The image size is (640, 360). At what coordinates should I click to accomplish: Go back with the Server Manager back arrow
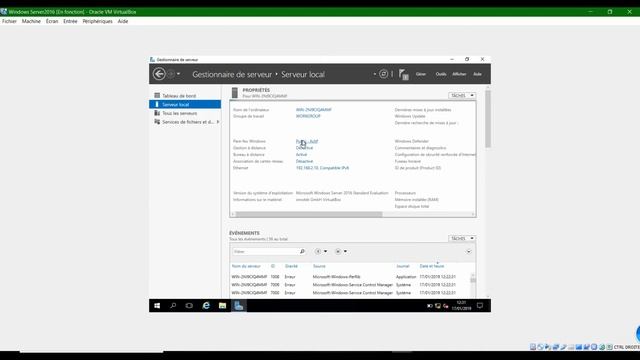159,74
